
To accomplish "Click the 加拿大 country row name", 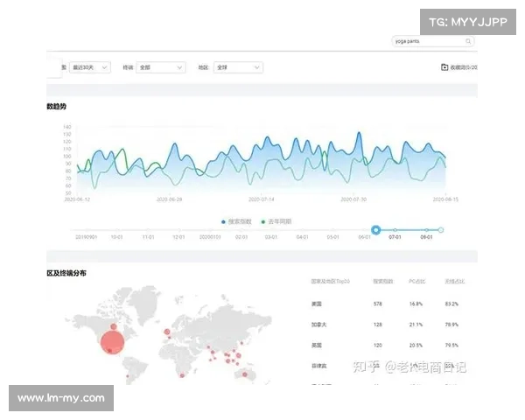I will [318, 325].
